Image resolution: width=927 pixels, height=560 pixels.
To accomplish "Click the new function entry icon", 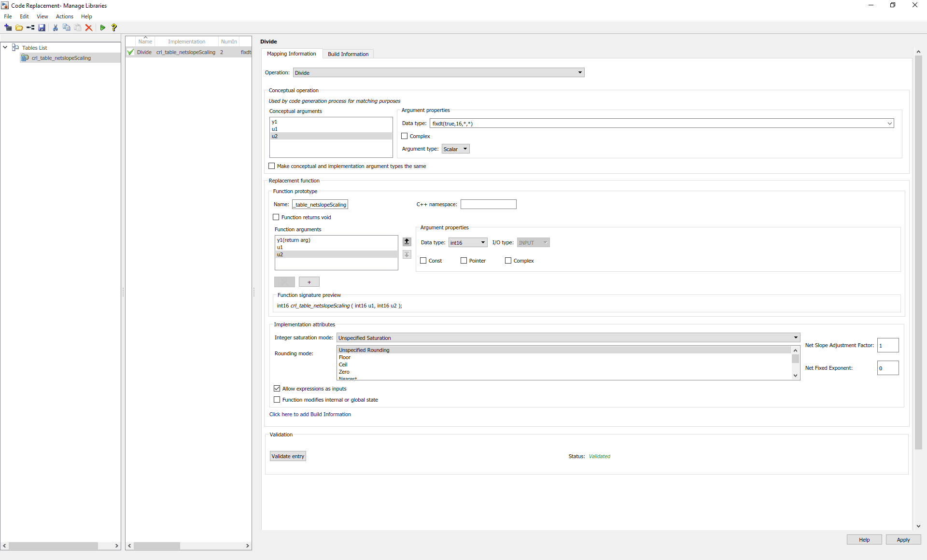I will point(30,28).
